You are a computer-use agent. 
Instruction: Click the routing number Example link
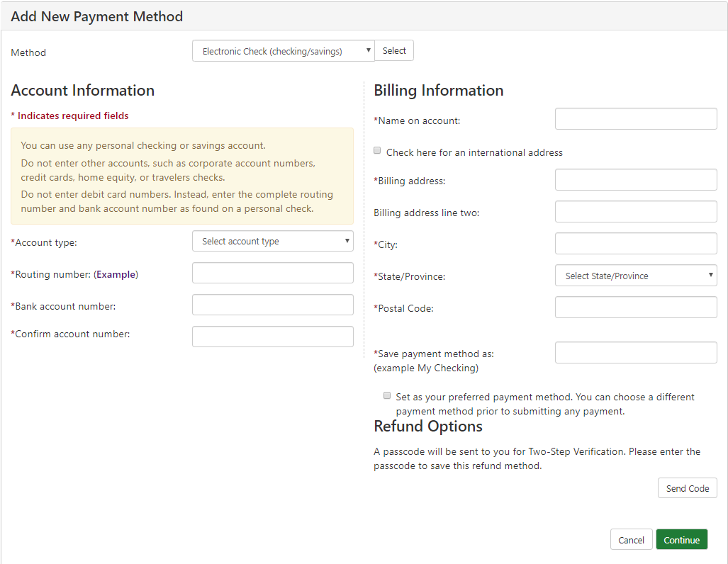pyautogui.click(x=116, y=274)
